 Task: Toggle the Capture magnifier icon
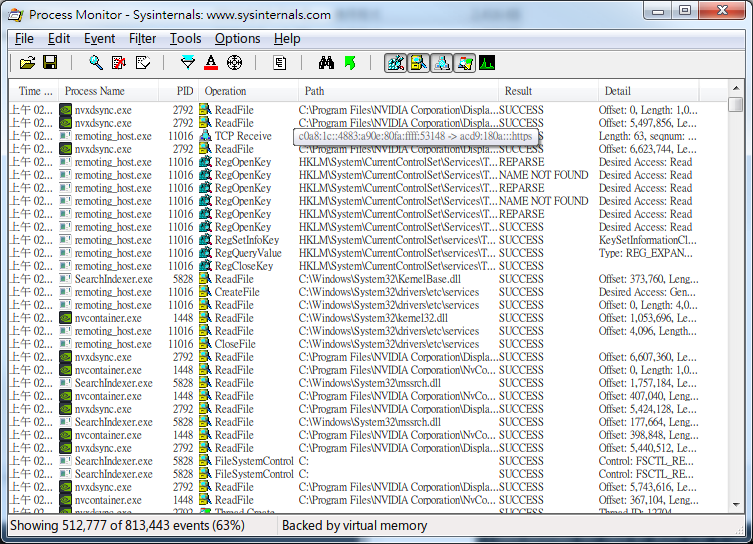96,63
